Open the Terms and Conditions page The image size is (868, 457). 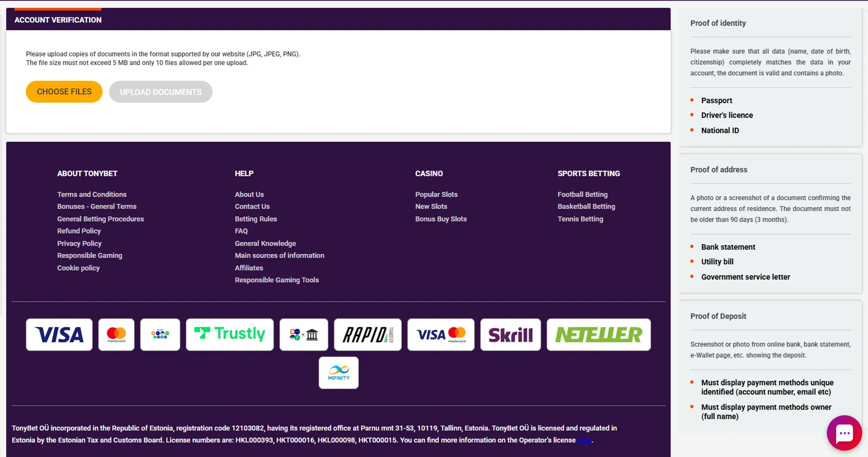92,194
